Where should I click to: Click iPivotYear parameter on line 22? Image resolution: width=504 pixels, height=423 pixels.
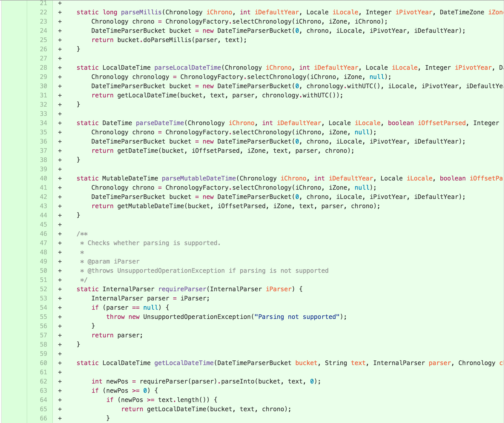coord(414,12)
